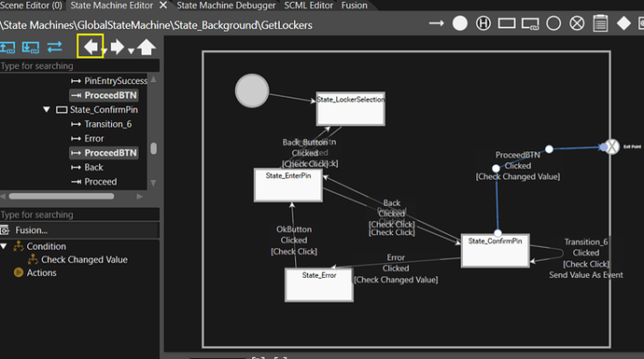Select Check Changed Value condition
Image resolution: width=644 pixels, height=359 pixels.
point(84,260)
